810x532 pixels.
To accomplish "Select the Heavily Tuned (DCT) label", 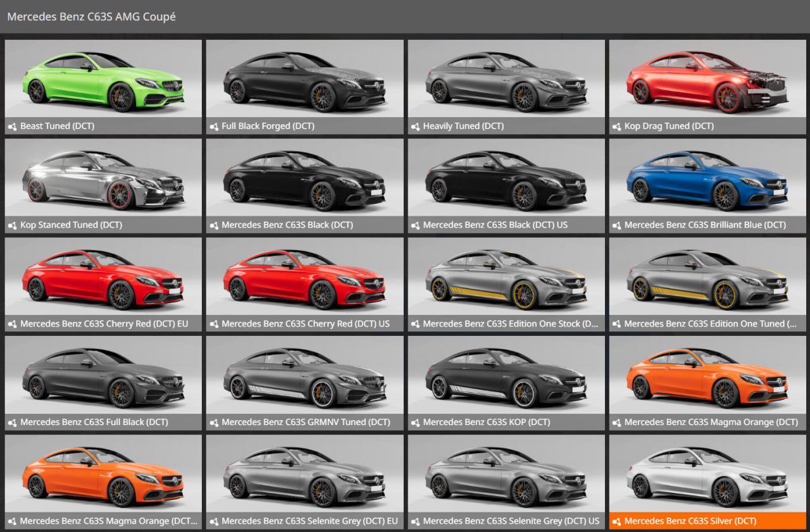I will pos(463,127).
